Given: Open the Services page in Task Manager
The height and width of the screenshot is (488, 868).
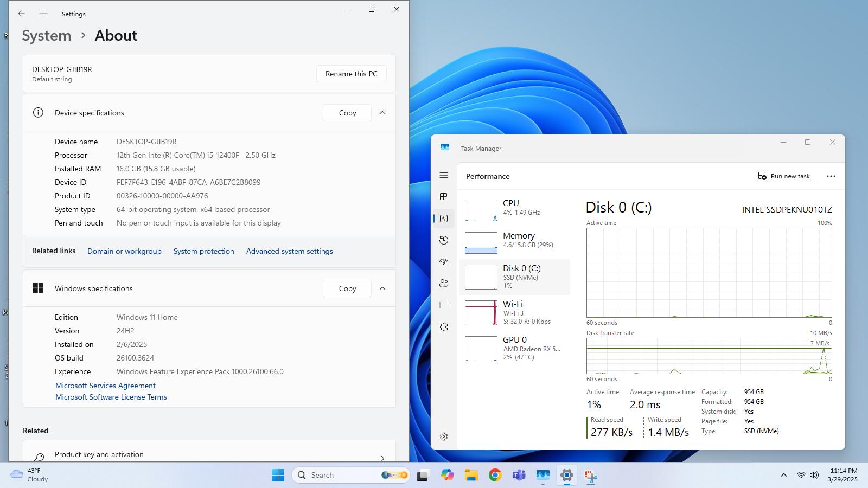Looking at the screenshot, I should 444,327.
